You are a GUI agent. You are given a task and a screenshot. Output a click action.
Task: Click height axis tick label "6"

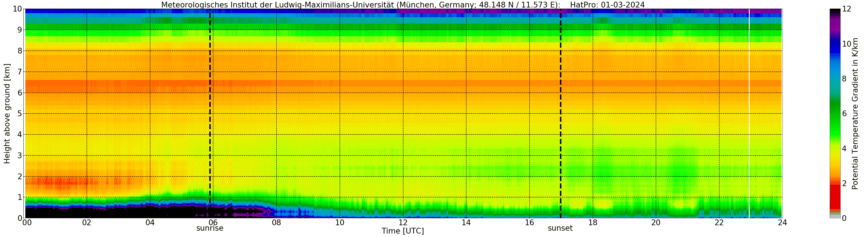20,93
